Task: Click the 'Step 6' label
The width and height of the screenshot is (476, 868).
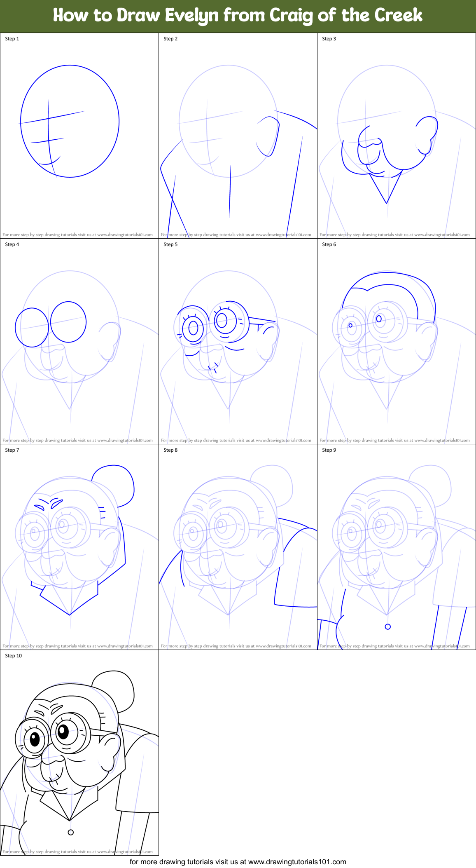Action: coord(329,244)
